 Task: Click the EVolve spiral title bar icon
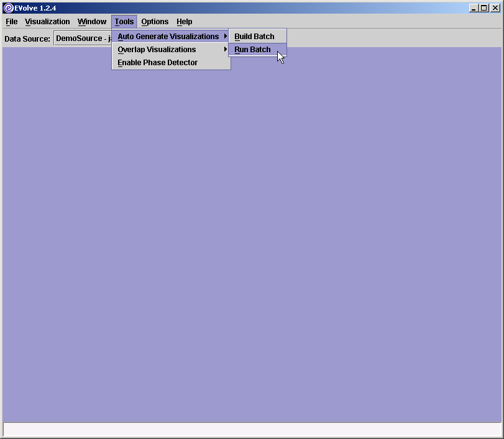8,7
